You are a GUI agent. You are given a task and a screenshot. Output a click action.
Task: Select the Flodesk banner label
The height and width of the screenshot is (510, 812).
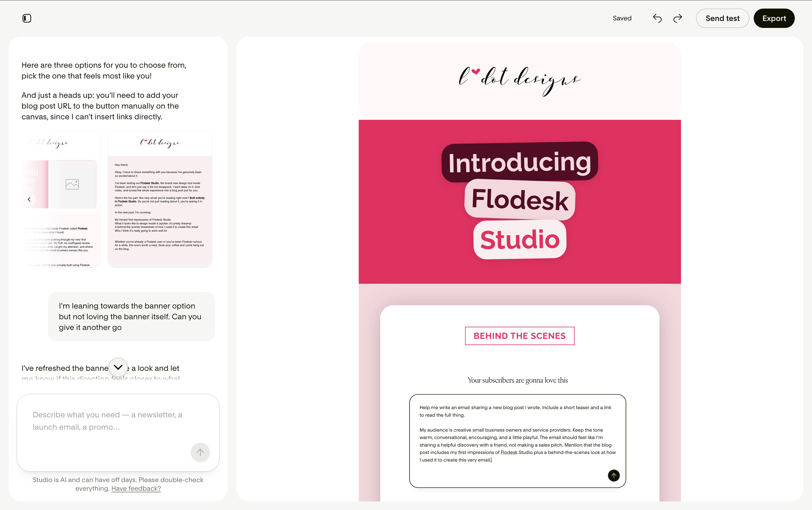click(519, 200)
